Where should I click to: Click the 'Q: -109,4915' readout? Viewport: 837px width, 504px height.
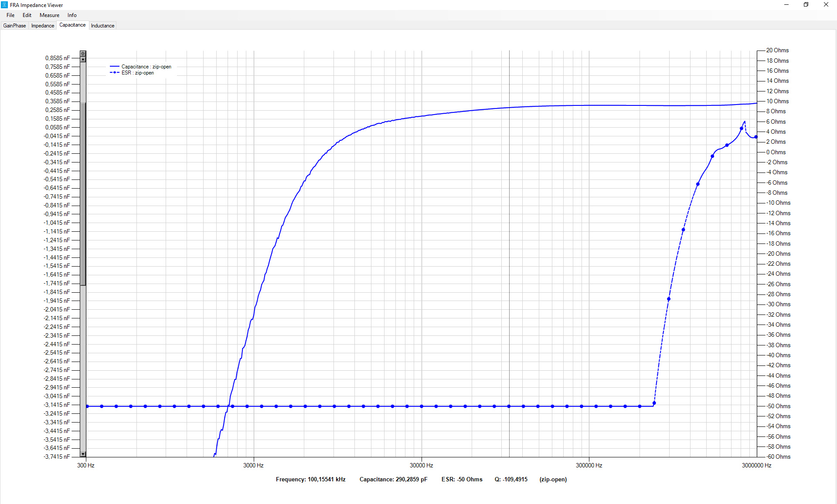[x=511, y=479]
